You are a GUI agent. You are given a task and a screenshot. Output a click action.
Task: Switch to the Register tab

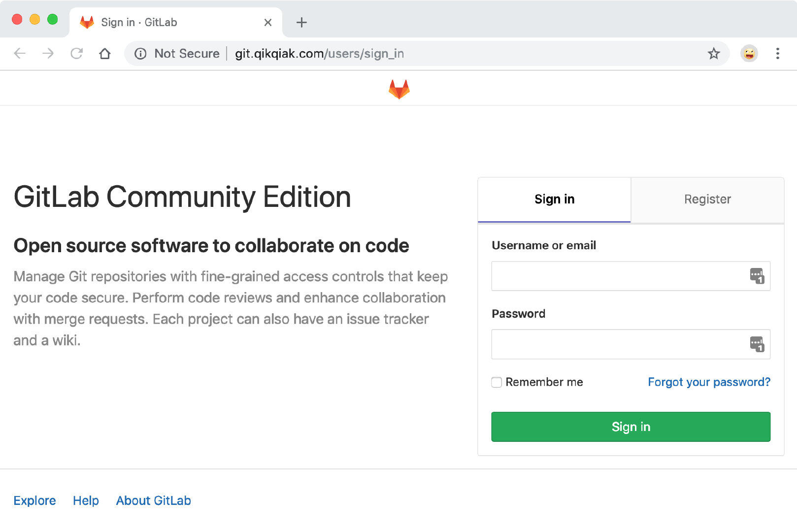707,199
